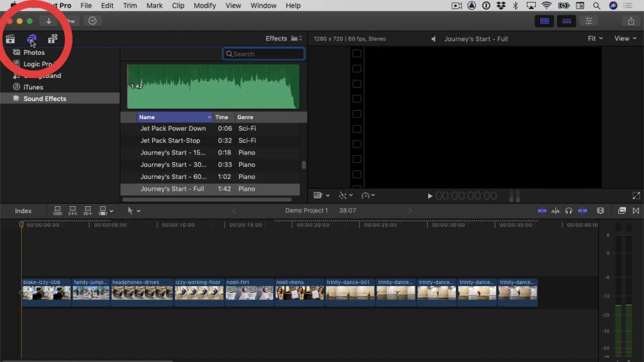The height and width of the screenshot is (362, 644).
Task: Open timeline clip appearance filmstrip icon
Action: click(600, 211)
